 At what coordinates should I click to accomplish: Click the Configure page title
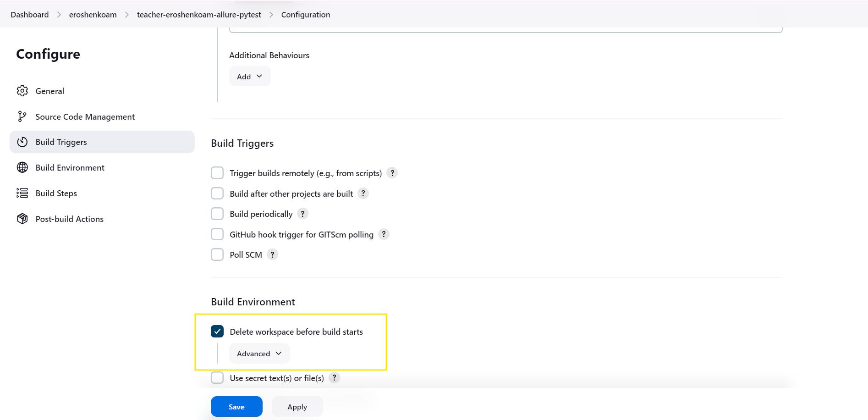pos(48,54)
